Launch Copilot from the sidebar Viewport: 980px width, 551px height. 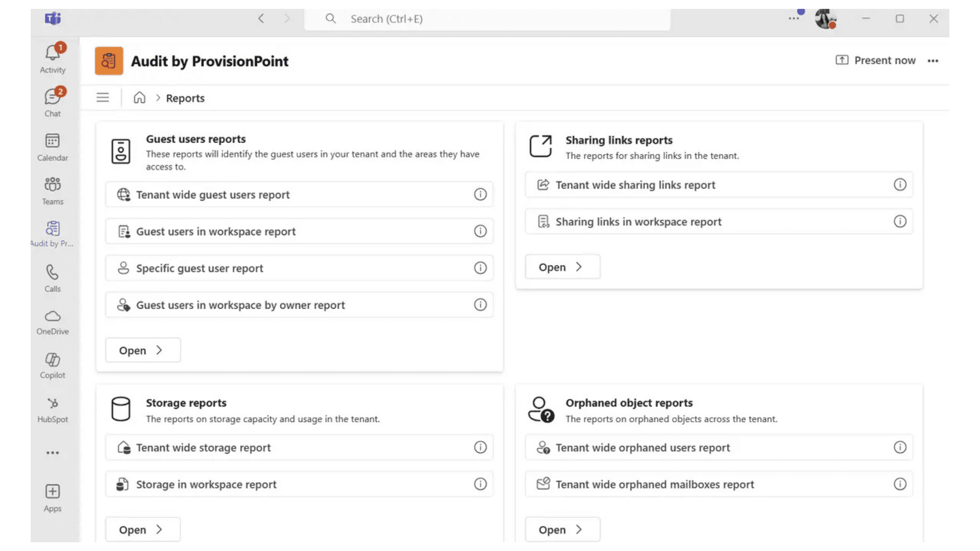click(x=52, y=366)
